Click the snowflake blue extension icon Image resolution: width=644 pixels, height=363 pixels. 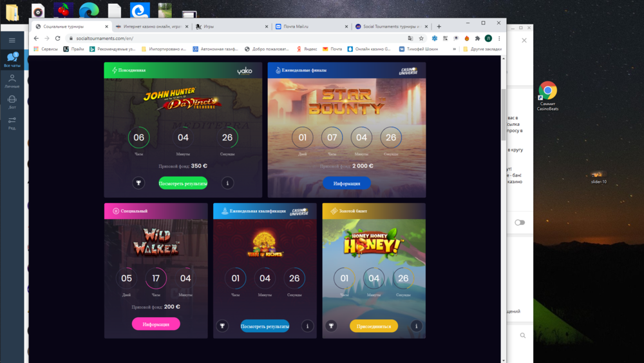point(434,38)
